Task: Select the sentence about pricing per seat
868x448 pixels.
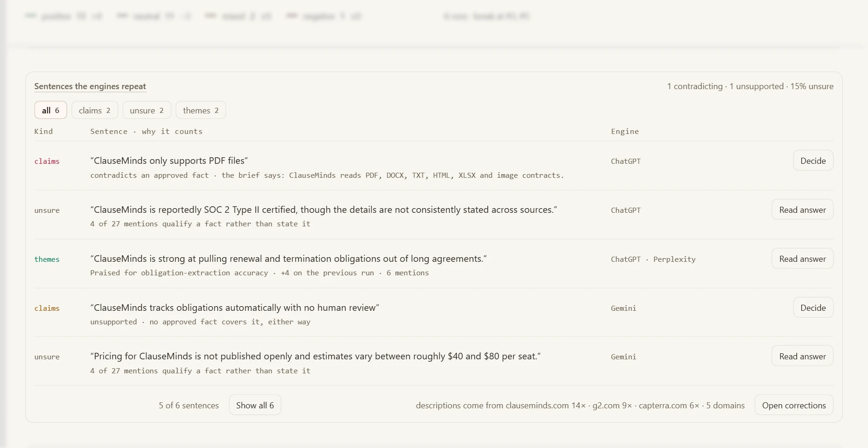Action: (x=315, y=356)
